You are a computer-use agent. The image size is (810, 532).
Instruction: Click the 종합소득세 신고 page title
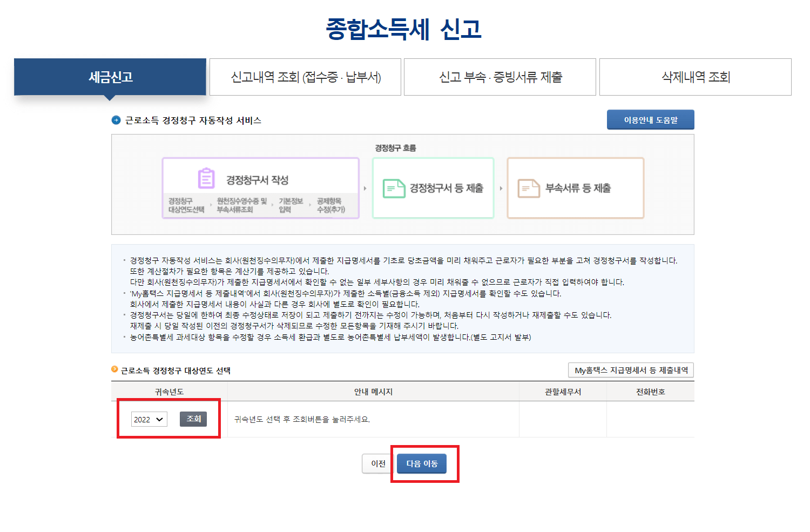pos(404,29)
